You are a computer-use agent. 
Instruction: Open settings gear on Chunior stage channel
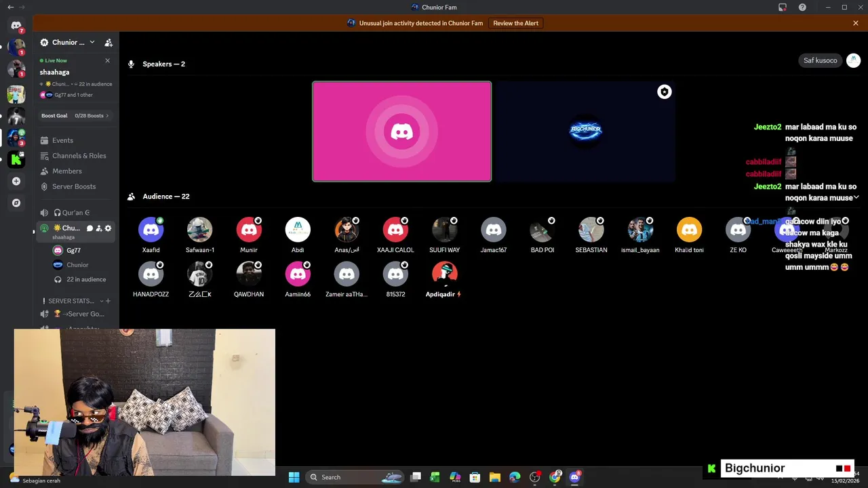[108, 228]
